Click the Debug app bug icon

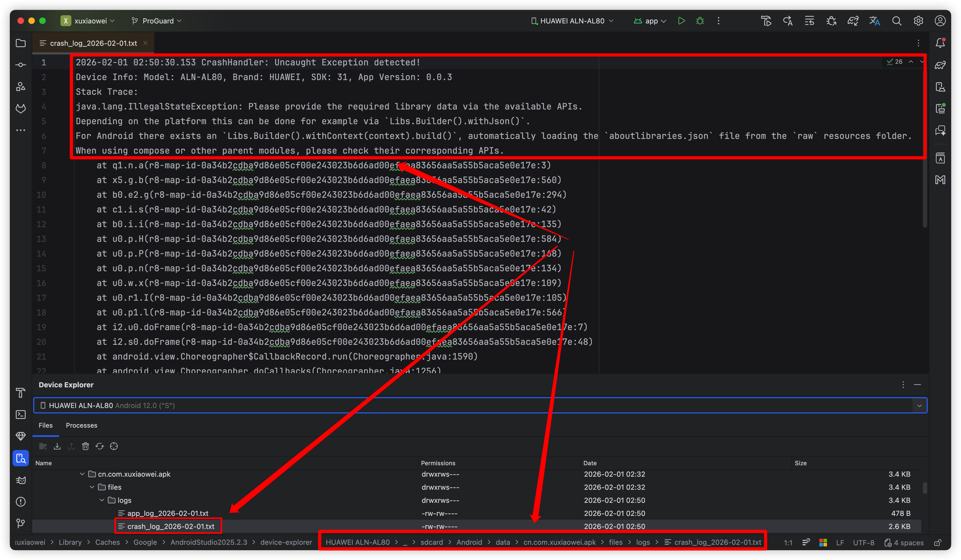coord(700,21)
